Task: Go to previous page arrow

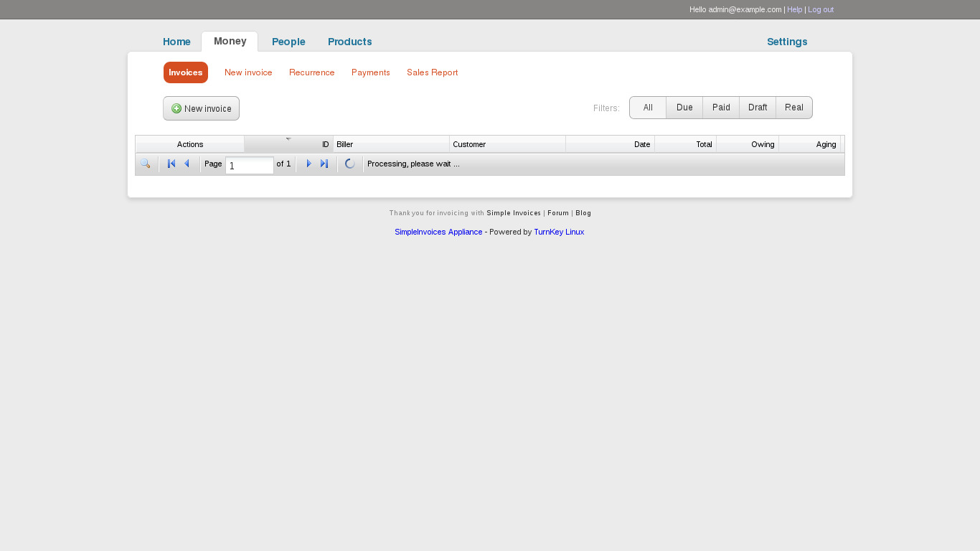Action: (x=187, y=164)
